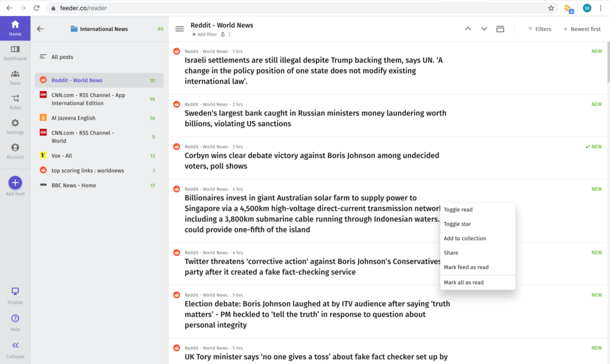
Task: Open the Settings gear
Action: 15,126
